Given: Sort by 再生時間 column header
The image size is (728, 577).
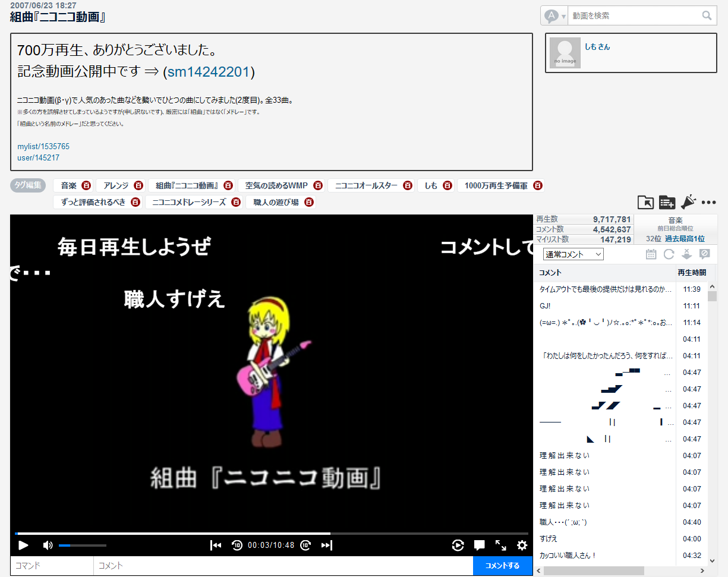Looking at the screenshot, I should 692,273.
